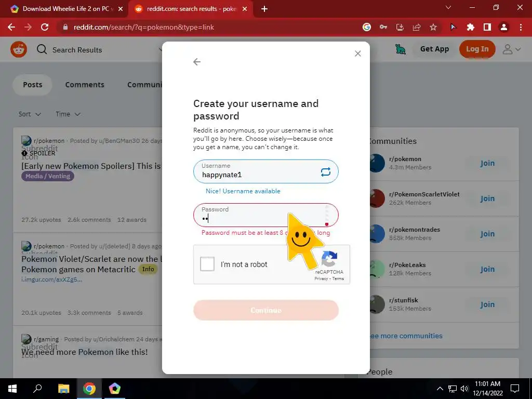The height and width of the screenshot is (399, 532).
Task: Select the reddit.com search results browser tab
Action: point(190,9)
